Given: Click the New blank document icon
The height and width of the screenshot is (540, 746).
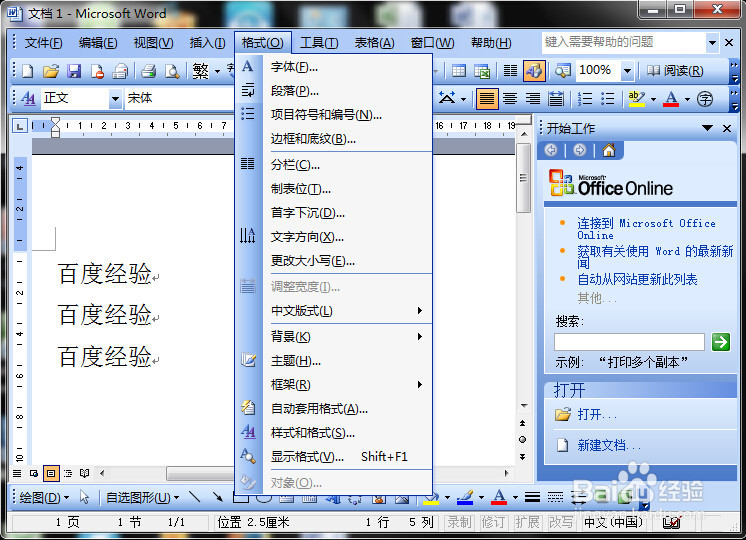Looking at the screenshot, I should tap(28, 71).
